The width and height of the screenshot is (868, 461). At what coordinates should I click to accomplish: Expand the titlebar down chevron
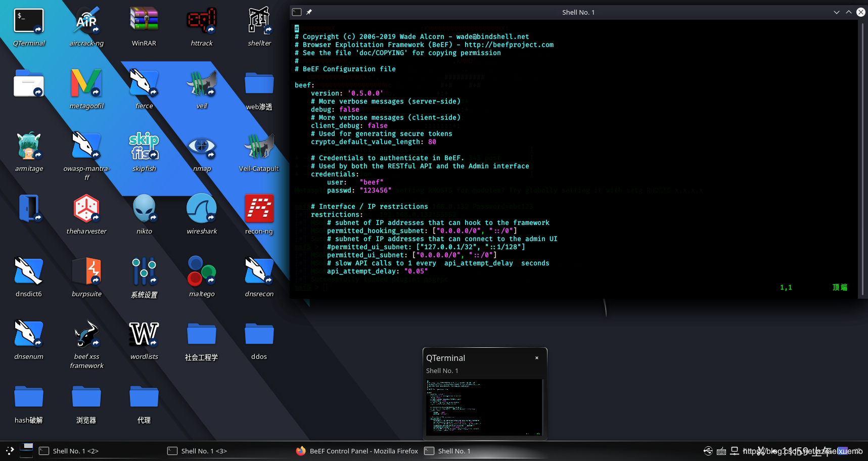tap(837, 12)
